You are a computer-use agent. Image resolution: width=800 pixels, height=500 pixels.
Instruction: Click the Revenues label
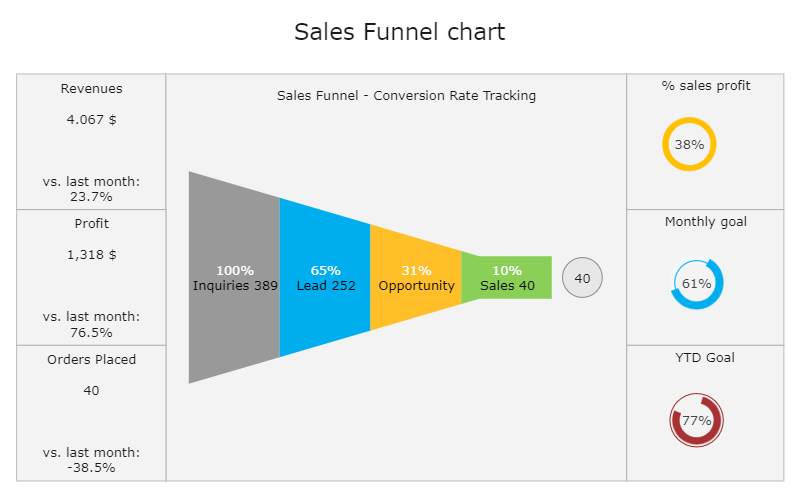(91, 88)
